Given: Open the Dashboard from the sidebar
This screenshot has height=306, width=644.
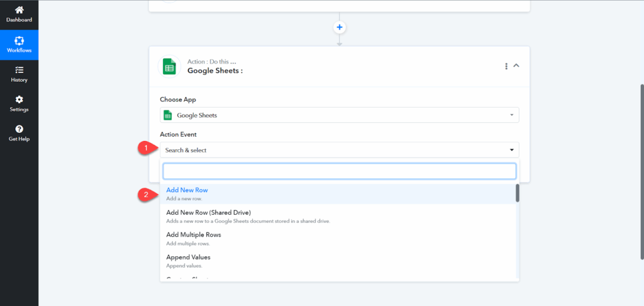Looking at the screenshot, I should click(x=19, y=14).
